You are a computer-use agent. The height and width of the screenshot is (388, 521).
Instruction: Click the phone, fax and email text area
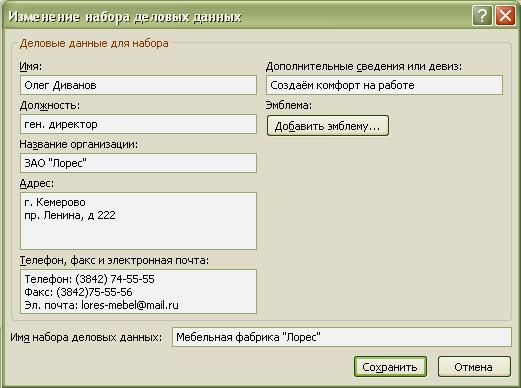click(x=138, y=292)
